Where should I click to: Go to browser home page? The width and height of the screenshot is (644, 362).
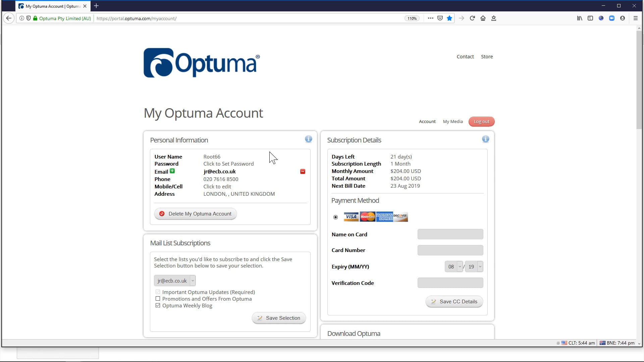click(483, 18)
